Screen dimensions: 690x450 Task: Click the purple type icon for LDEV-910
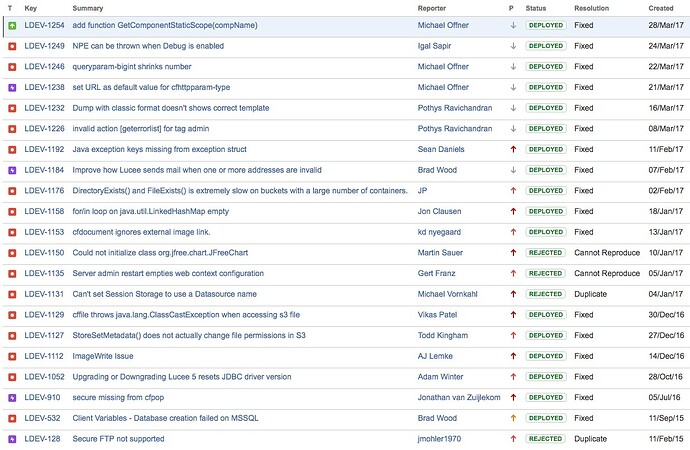12,398
